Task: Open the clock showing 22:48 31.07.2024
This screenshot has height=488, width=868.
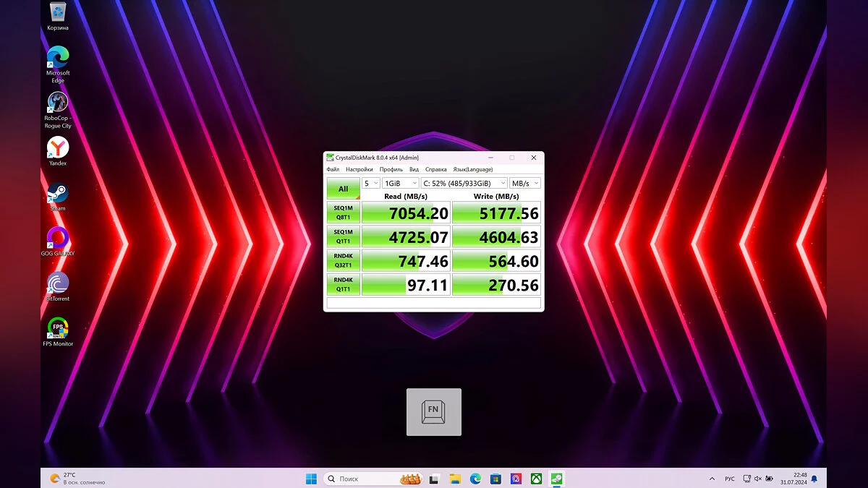Action: tap(793, 479)
